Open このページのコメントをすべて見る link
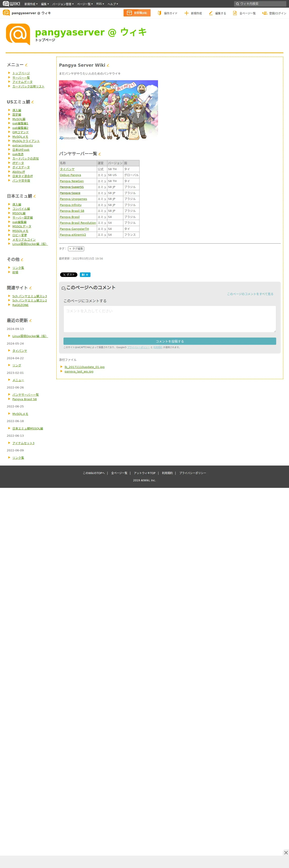The height and width of the screenshot is (868, 289). (250, 294)
